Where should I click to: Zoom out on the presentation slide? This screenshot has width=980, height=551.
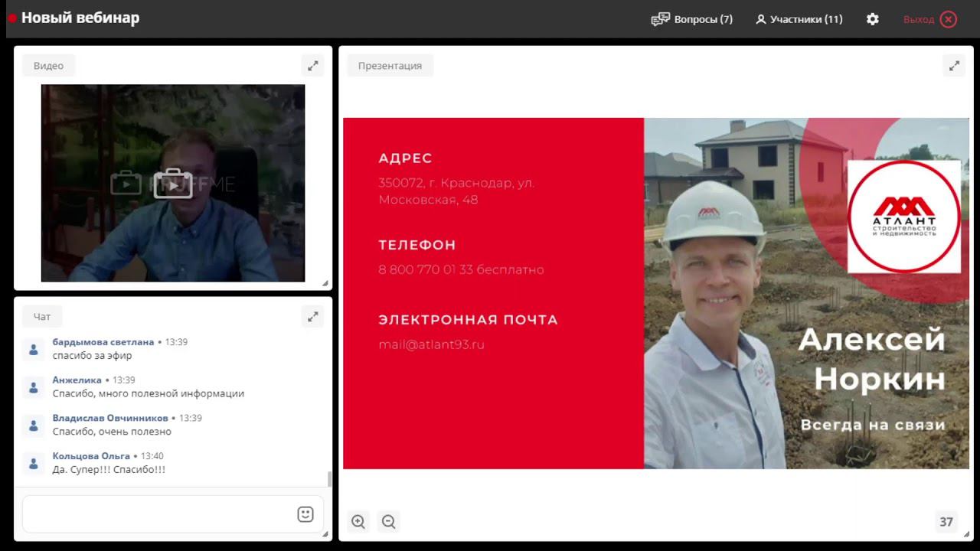[x=389, y=522]
